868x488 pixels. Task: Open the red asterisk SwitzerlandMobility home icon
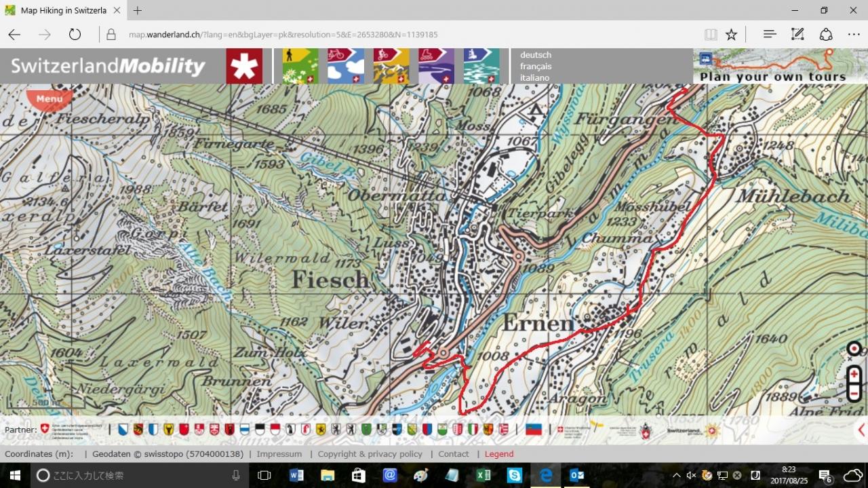click(x=244, y=66)
